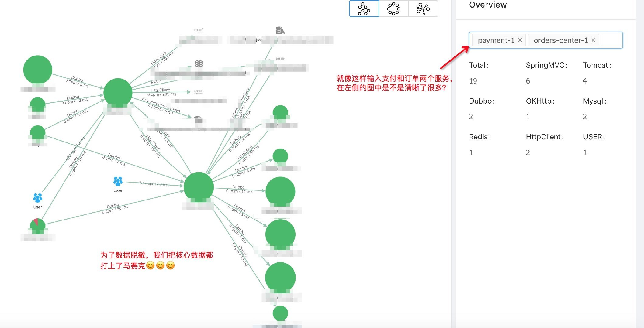Click the User icon at lower left
Image resolution: width=644 pixels, height=328 pixels.
point(38,198)
